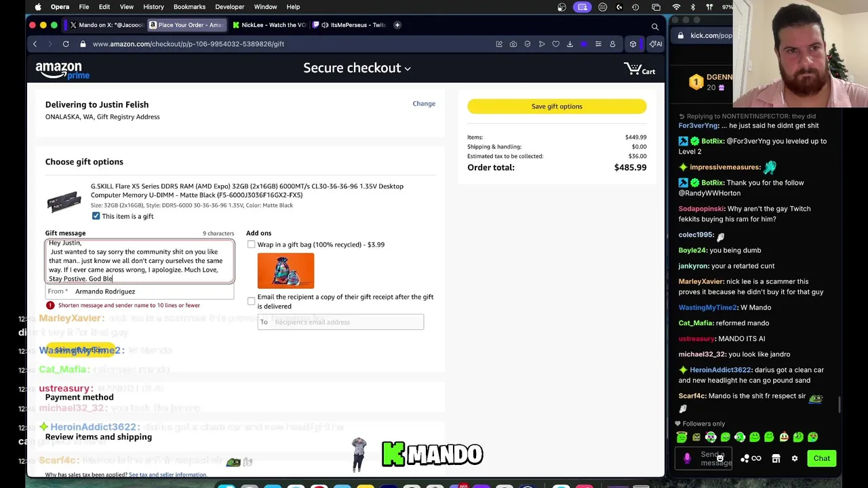This screenshot has width=868, height=488.
Task: Open Kick chat settings gear
Action: [795, 459]
